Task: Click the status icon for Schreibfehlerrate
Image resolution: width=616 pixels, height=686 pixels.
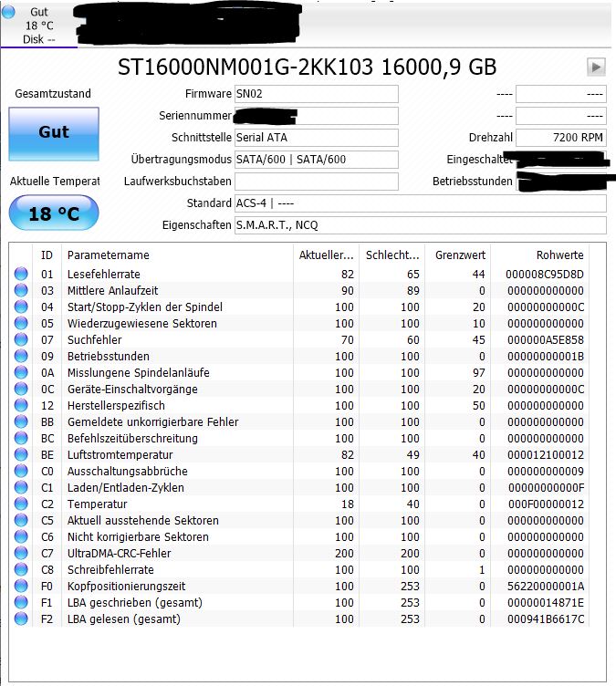Action: point(21,569)
